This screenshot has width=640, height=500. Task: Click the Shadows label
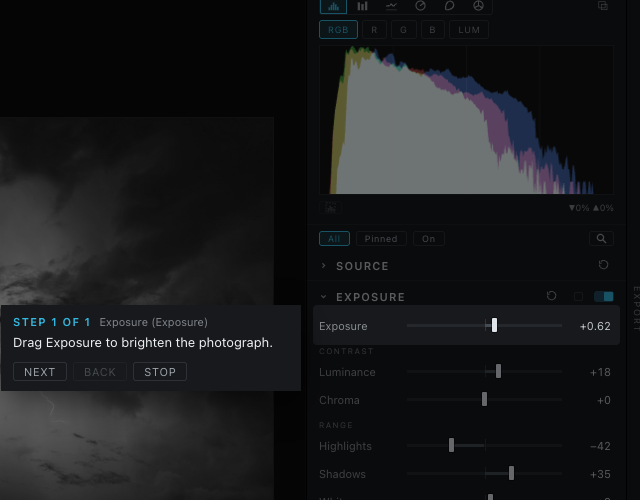click(342, 474)
